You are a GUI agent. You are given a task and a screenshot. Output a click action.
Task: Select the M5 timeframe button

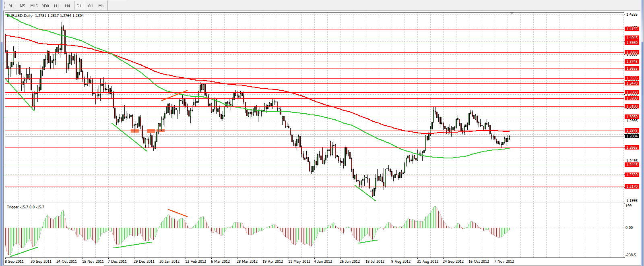23,6
